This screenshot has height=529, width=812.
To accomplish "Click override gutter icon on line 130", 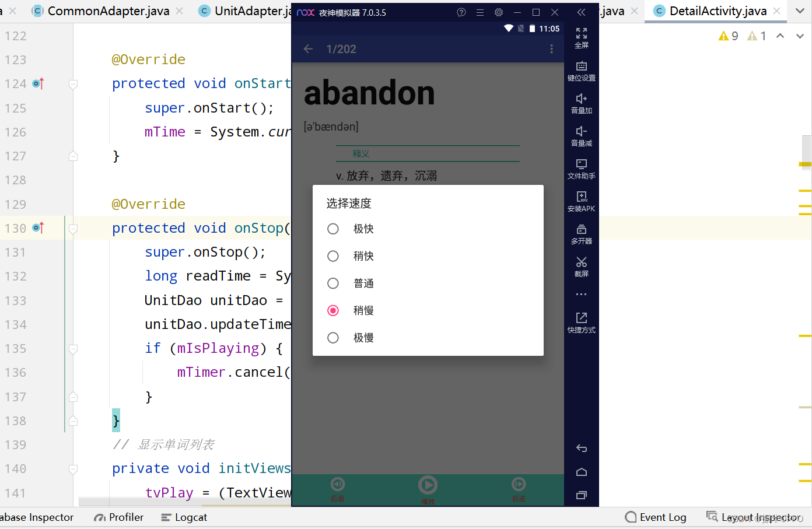I will 38,228.
